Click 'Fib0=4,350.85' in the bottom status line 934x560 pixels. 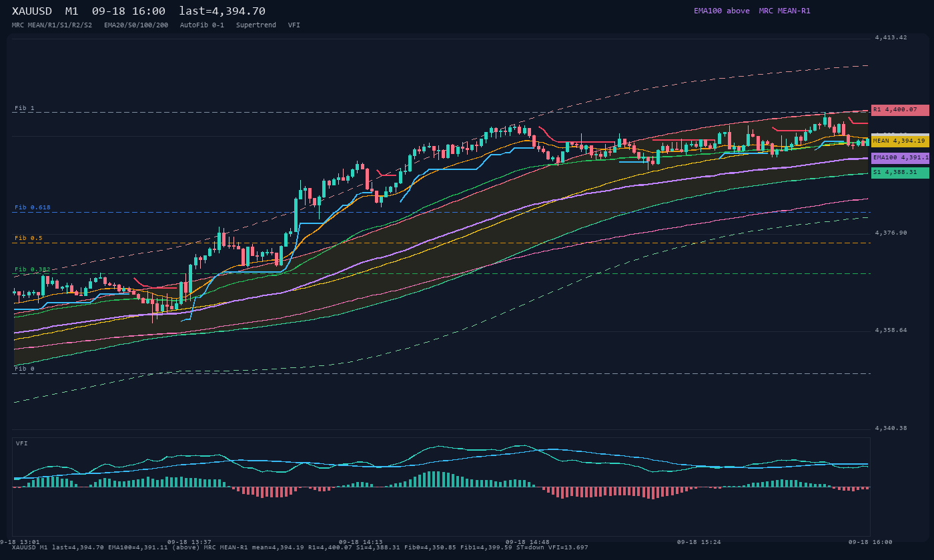[x=430, y=547]
